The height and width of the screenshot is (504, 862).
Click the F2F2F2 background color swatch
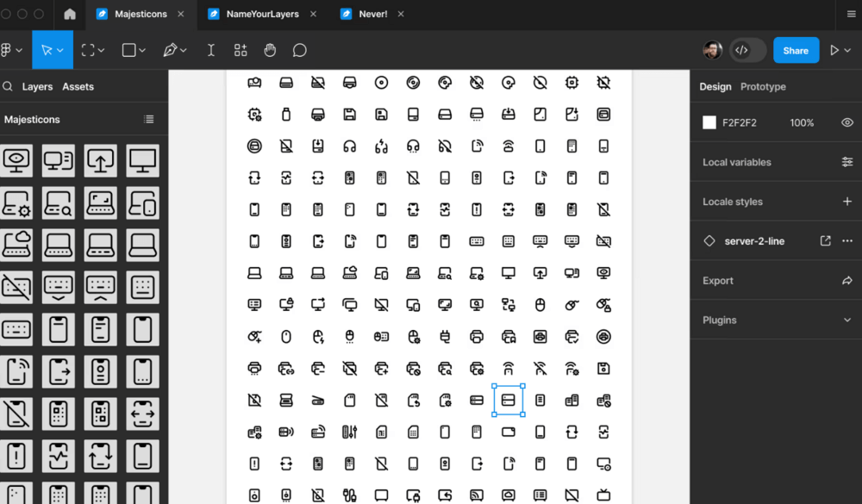(x=709, y=123)
